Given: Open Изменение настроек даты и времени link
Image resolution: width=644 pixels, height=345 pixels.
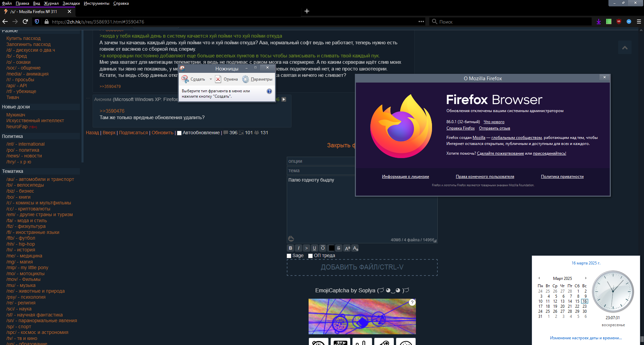Looking at the screenshot, I should click(x=586, y=338).
